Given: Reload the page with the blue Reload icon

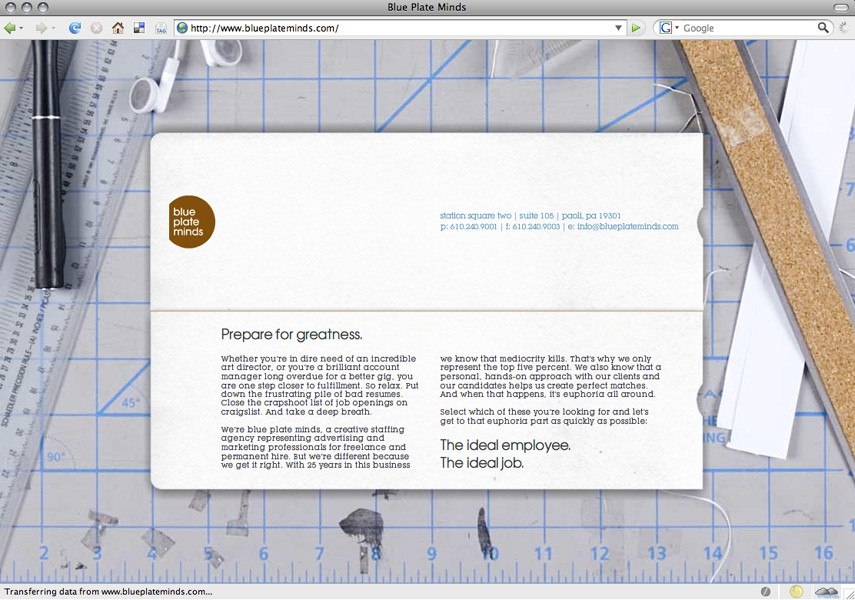Looking at the screenshot, I should [75, 28].
